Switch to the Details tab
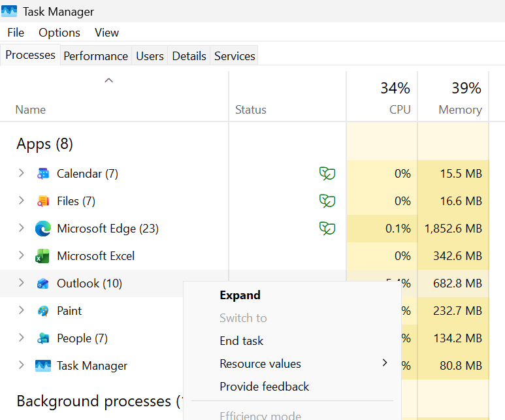This screenshot has width=505, height=420. point(189,56)
